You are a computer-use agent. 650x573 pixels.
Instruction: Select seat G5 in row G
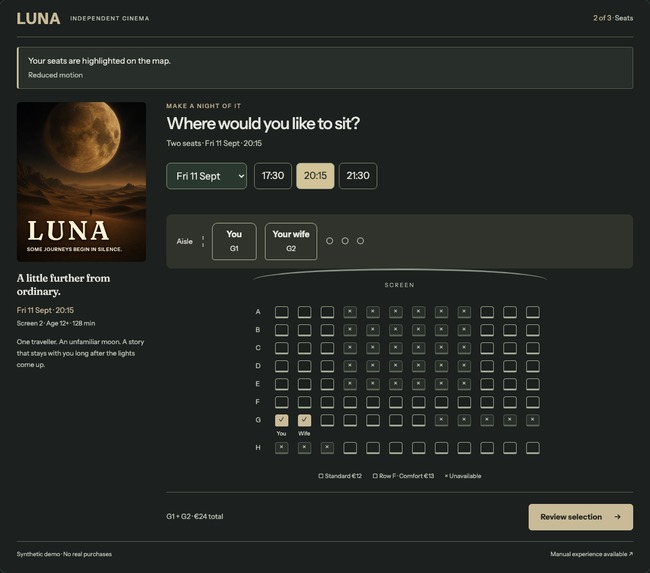[x=373, y=420]
